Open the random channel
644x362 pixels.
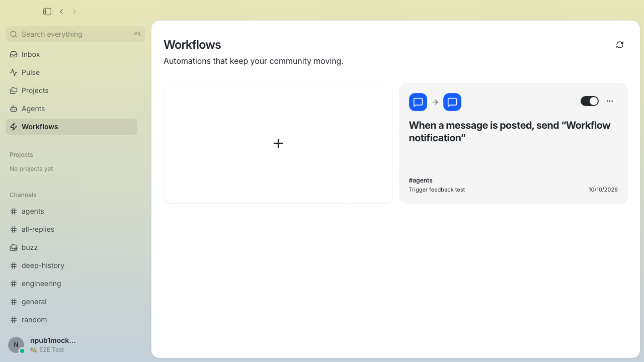(x=71, y=320)
